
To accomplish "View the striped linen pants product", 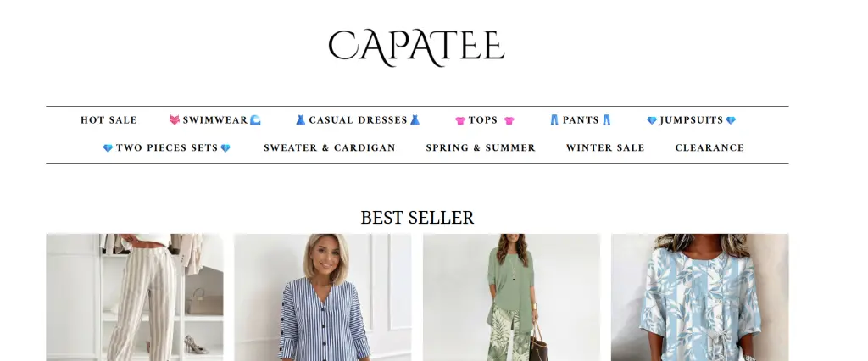I will tap(135, 297).
